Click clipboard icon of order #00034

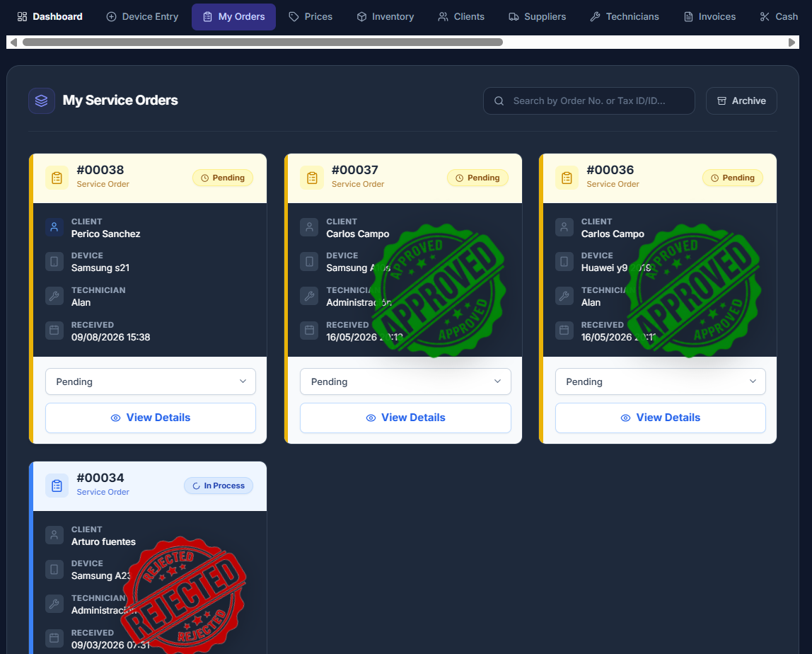pos(57,486)
